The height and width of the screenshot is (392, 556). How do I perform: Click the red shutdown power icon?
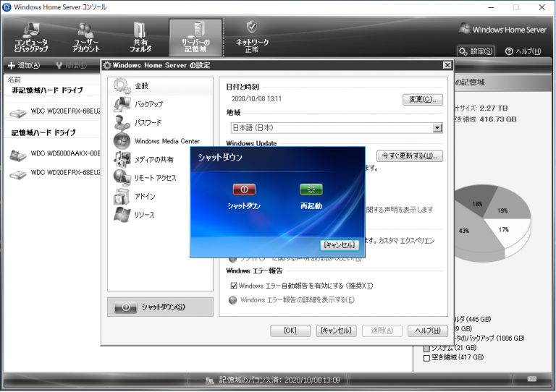pos(244,189)
